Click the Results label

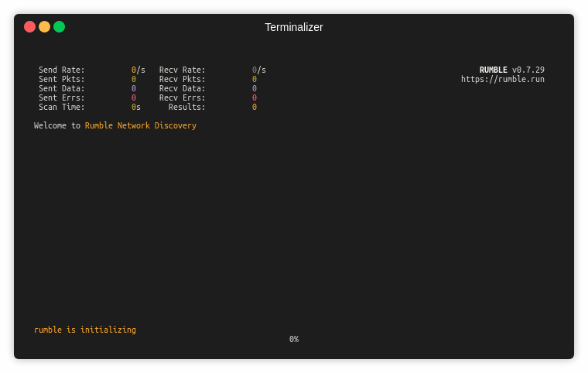coord(187,107)
